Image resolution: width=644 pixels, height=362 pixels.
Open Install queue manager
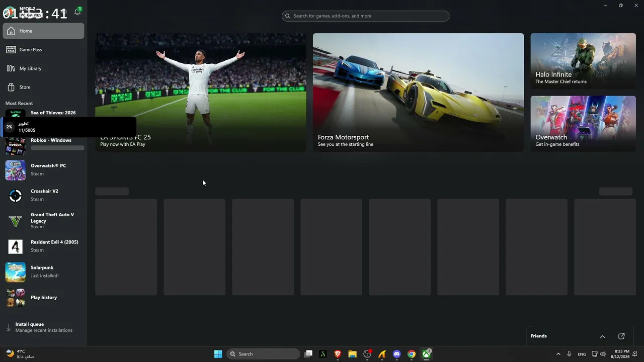43,327
